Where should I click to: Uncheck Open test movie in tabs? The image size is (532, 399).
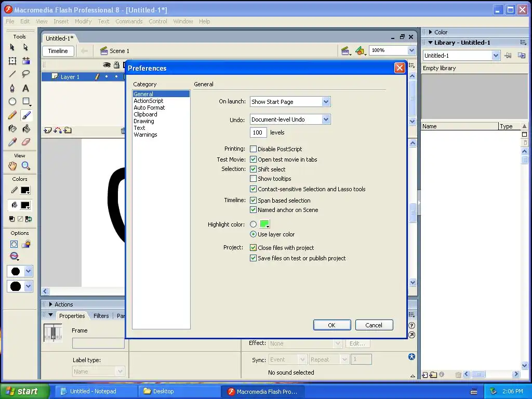(x=253, y=159)
